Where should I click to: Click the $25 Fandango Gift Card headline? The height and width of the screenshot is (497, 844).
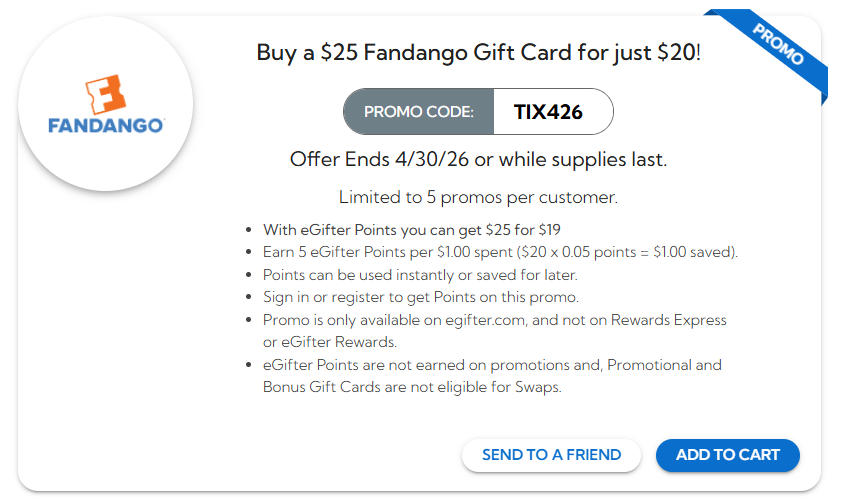click(478, 52)
